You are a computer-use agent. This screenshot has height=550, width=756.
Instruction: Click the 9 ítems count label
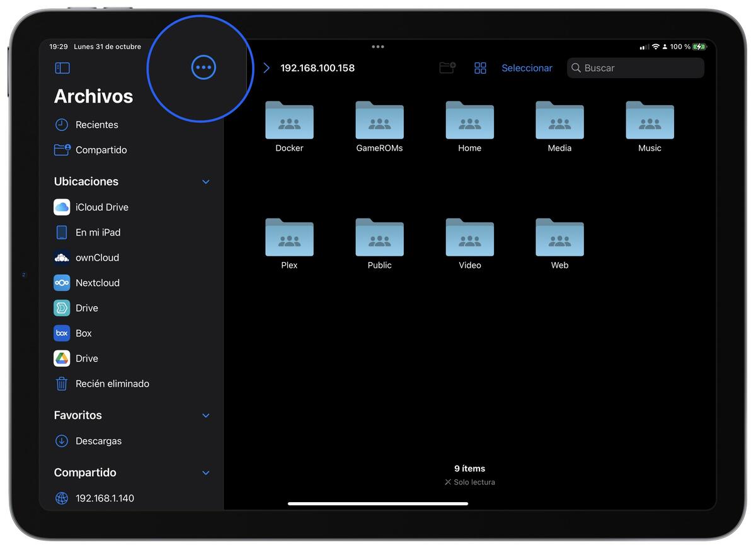(470, 469)
